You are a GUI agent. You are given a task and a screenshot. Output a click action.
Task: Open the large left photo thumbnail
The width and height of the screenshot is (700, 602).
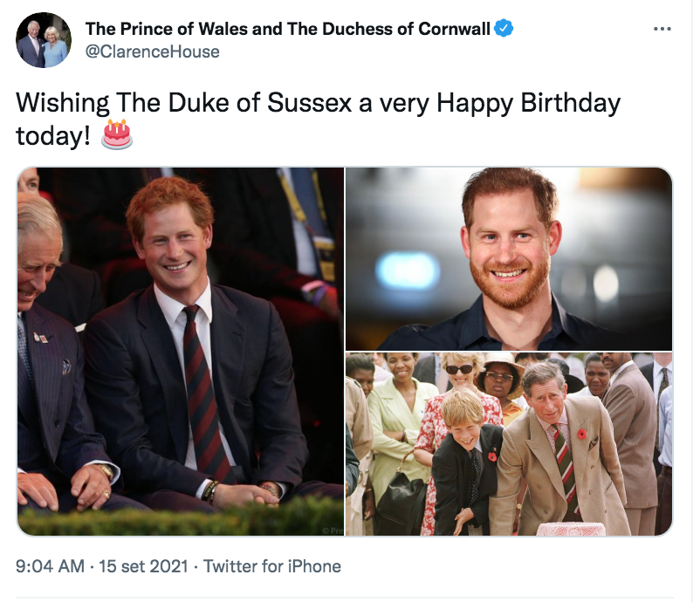click(180, 349)
